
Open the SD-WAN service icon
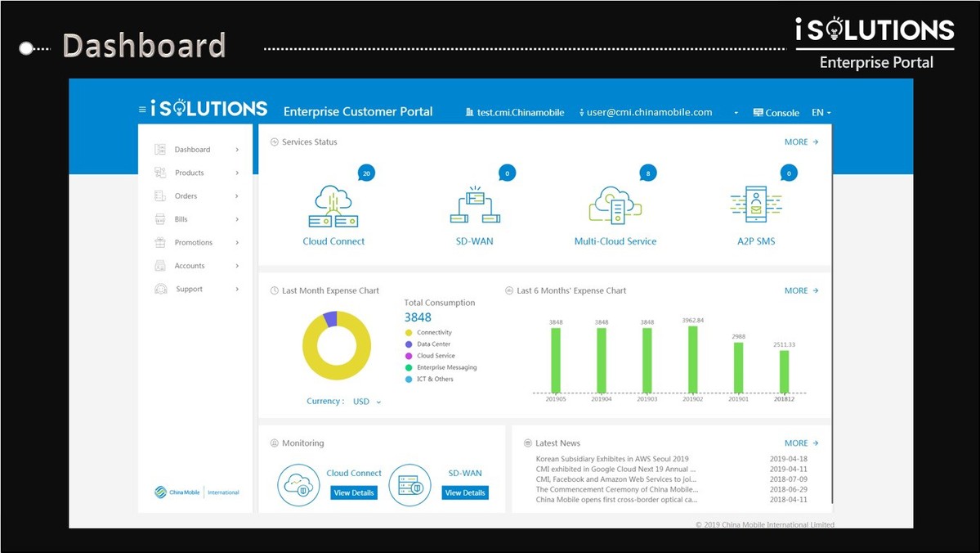[475, 205]
